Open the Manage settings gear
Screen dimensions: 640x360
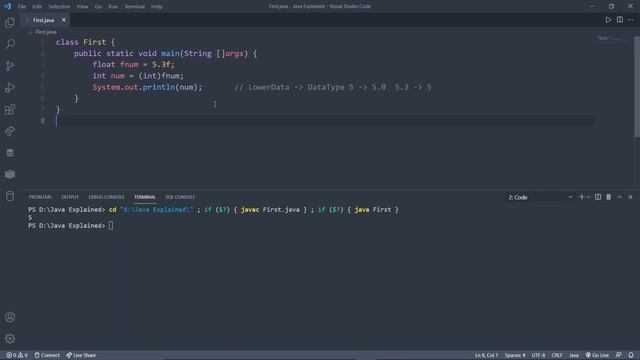(10, 338)
